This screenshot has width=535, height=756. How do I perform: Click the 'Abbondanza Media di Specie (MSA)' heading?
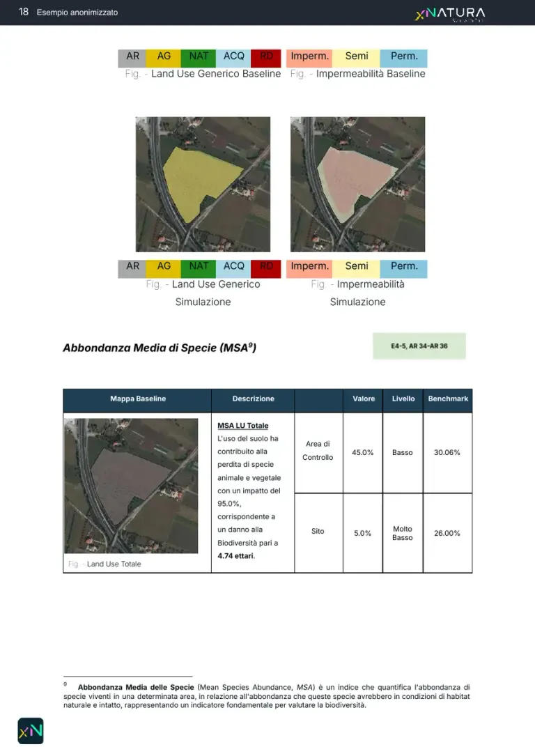pos(160,348)
